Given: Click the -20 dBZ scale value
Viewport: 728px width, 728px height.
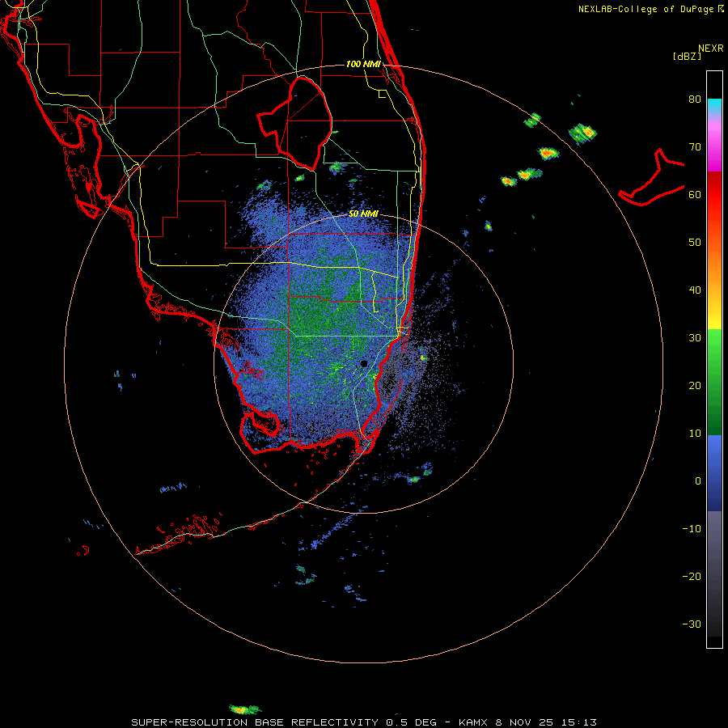Looking at the screenshot, I should coord(692,577).
